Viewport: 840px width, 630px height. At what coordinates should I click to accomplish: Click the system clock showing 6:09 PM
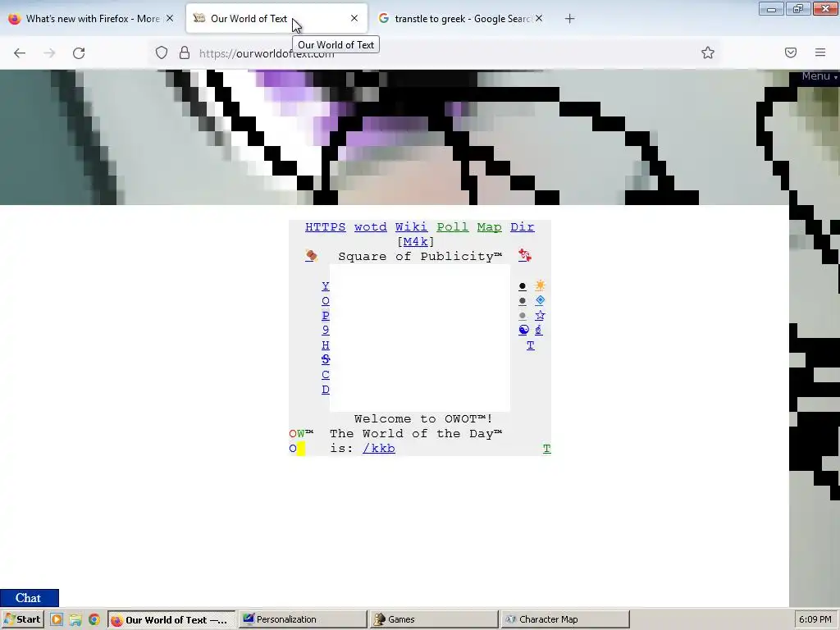point(815,619)
